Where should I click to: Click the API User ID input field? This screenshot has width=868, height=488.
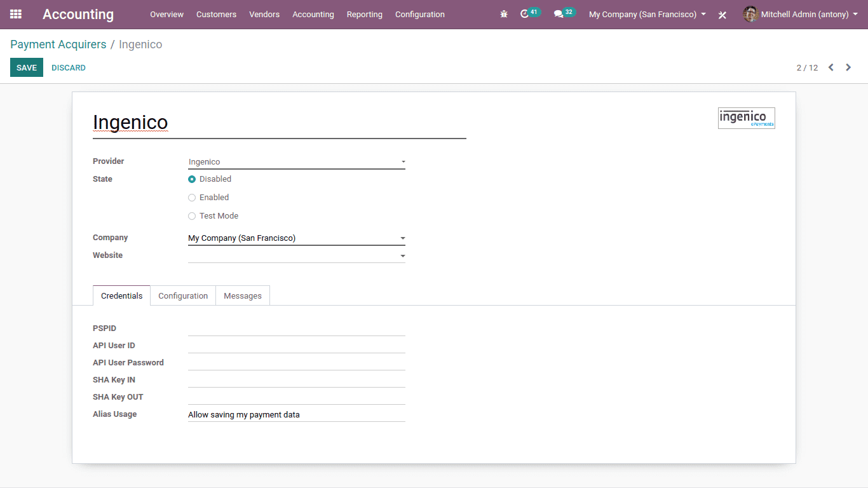[297, 346]
